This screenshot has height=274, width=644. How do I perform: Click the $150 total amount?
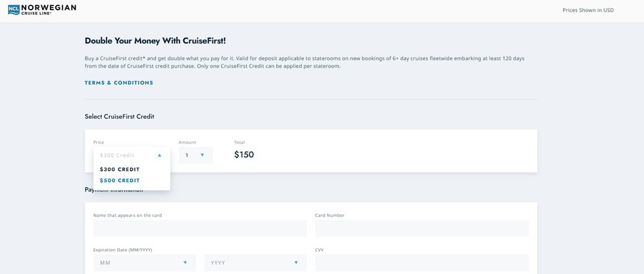(x=244, y=155)
